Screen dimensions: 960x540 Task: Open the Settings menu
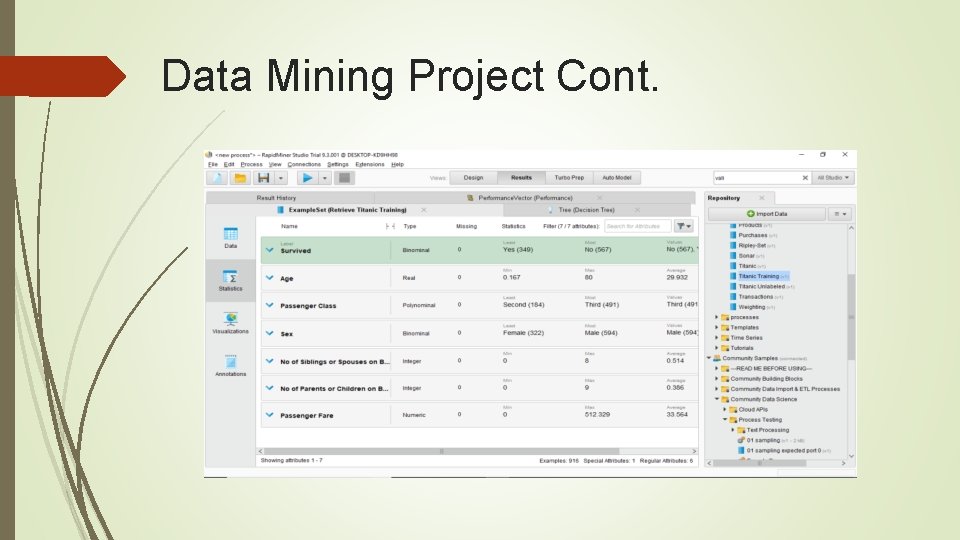[337, 165]
